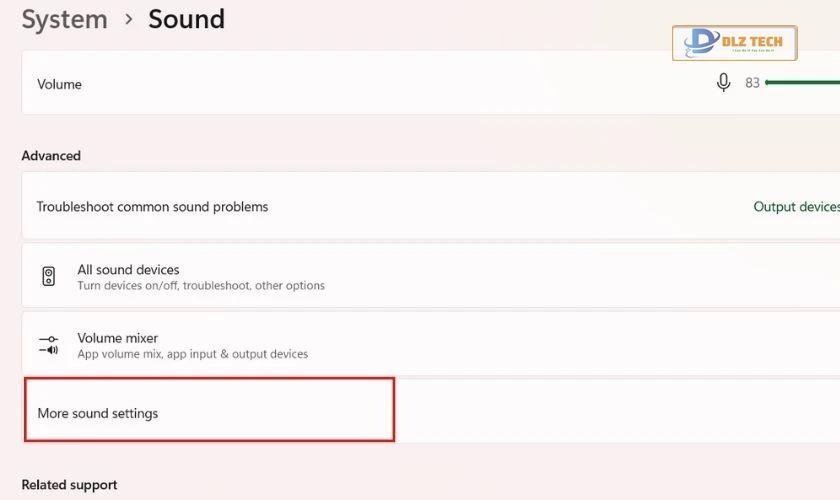Click the 'Turn devices on/off, troubleshoot' description
840x500 pixels.
[x=200, y=286]
